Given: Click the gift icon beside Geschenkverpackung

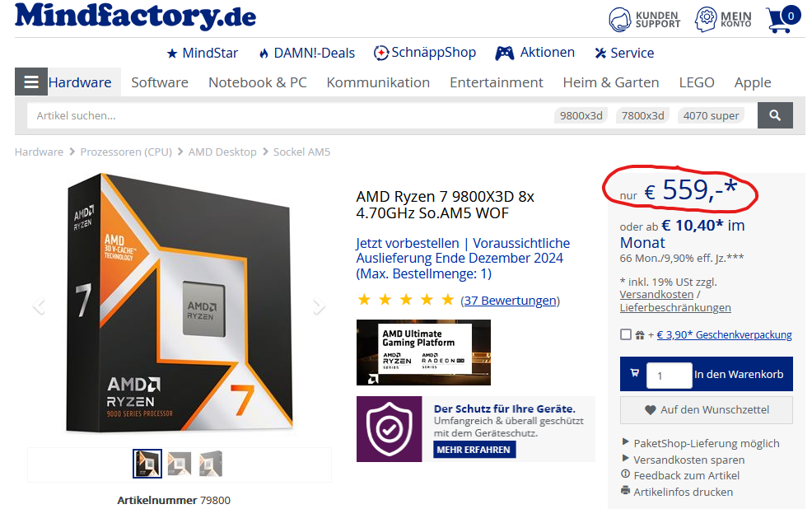Looking at the screenshot, I should pos(640,335).
